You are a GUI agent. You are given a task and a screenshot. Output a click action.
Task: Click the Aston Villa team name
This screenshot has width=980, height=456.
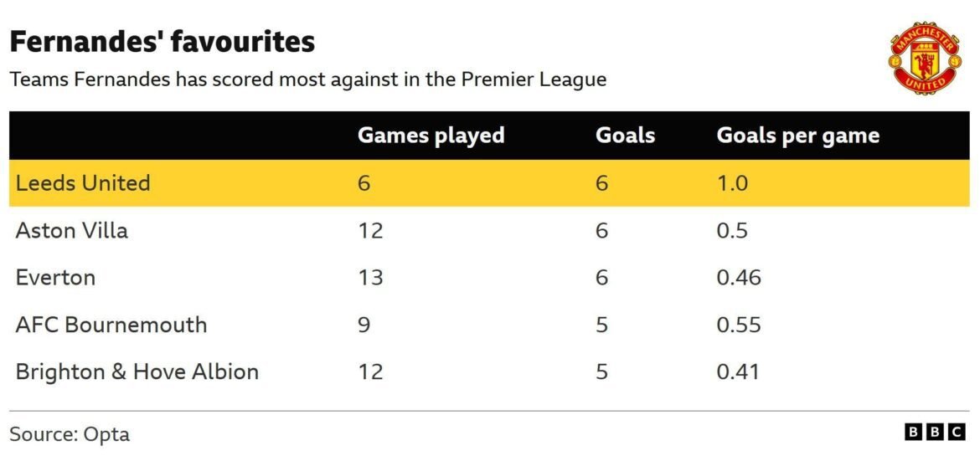point(72,230)
